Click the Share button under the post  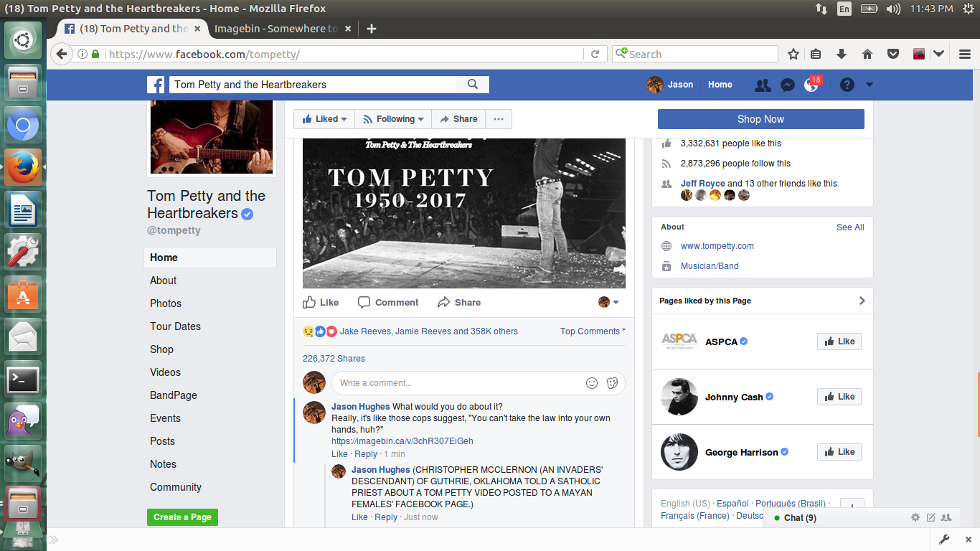[459, 302]
